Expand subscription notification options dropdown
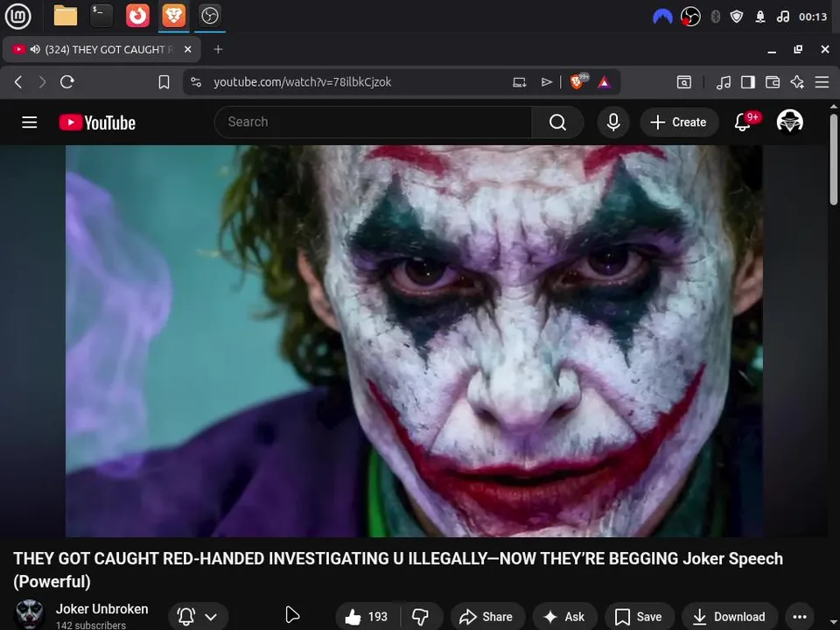 coord(199,617)
